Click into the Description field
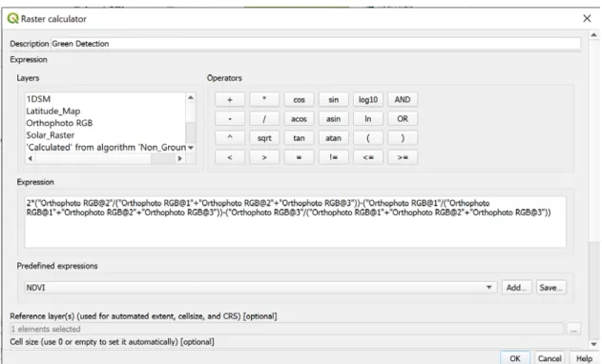The height and width of the screenshot is (364, 602). [x=315, y=44]
